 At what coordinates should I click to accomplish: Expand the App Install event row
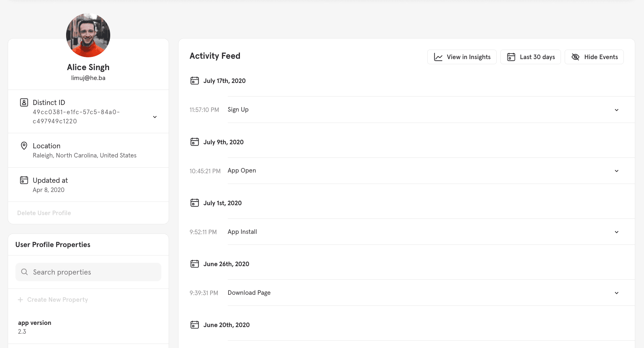tap(616, 232)
